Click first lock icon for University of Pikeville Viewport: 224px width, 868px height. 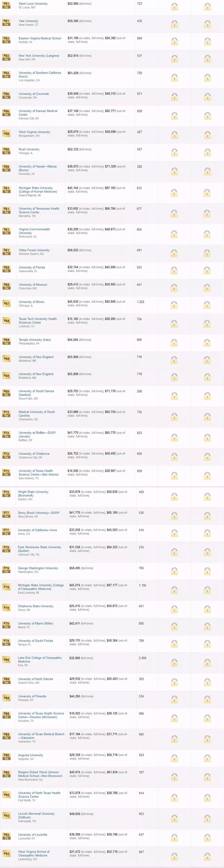pyautogui.click(x=174, y=699)
